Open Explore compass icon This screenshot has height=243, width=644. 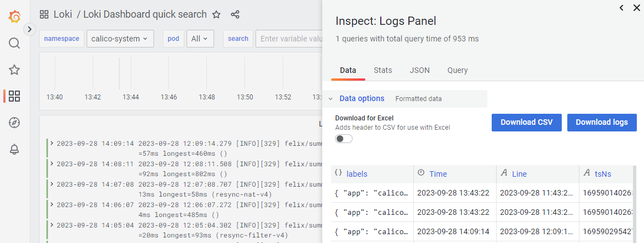pos(15,123)
